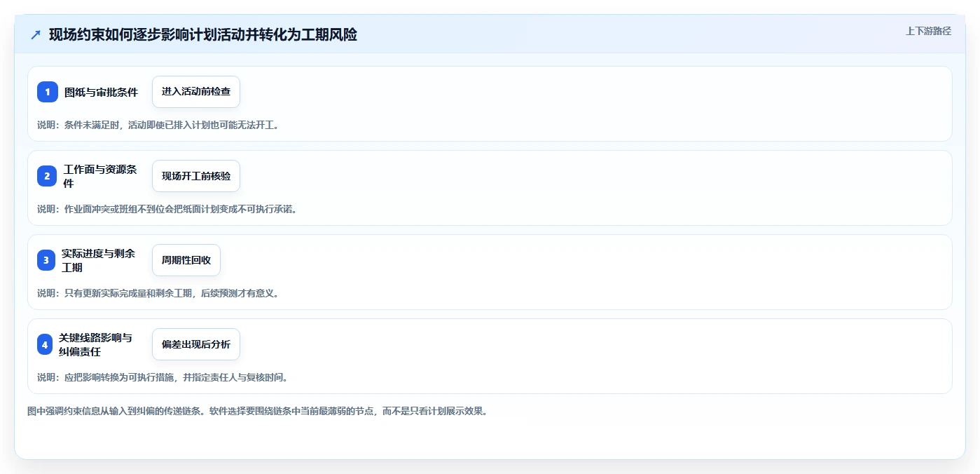Select step badge number 2
This screenshot has width=980, height=474.
[47, 176]
